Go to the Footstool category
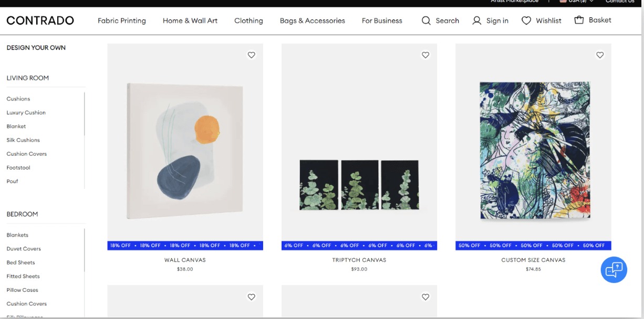This screenshot has width=644, height=319. [x=18, y=167]
